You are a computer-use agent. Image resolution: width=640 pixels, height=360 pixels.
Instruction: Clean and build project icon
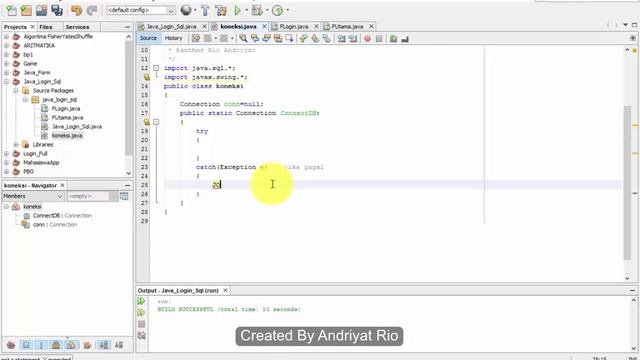click(221, 10)
